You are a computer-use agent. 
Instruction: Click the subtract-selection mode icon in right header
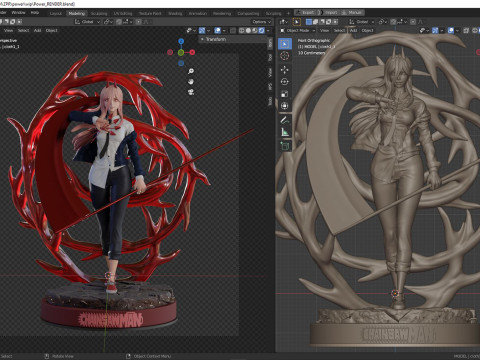pyautogui.click(x=322, y=22)
